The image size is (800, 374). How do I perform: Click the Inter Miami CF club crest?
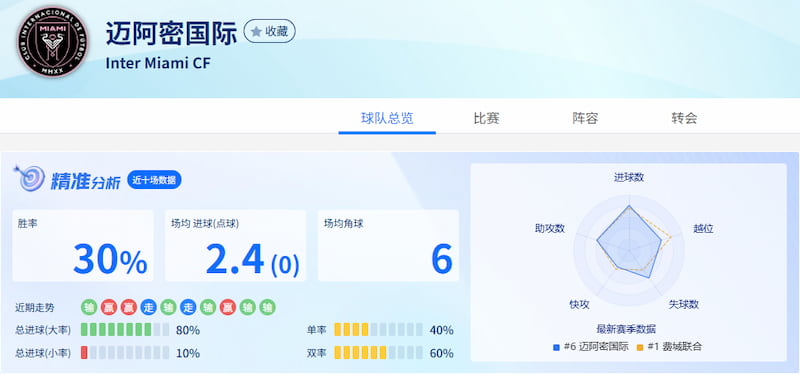click(x=53, y=41)
